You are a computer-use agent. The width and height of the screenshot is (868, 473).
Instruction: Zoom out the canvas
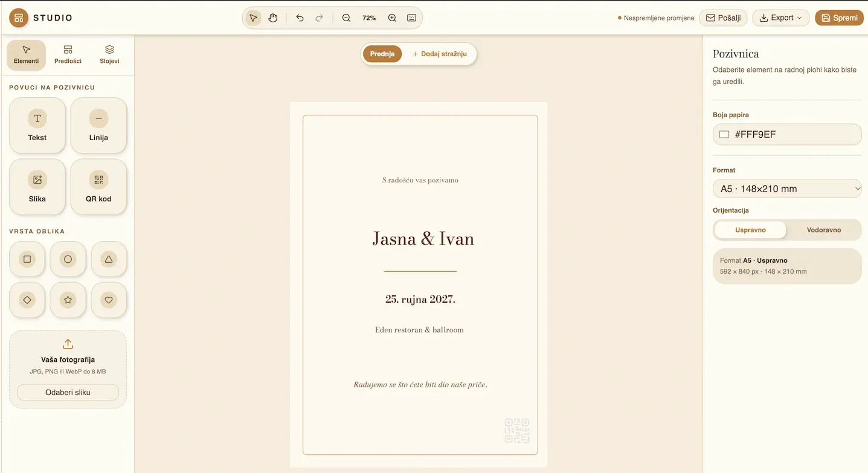(346, 18)
